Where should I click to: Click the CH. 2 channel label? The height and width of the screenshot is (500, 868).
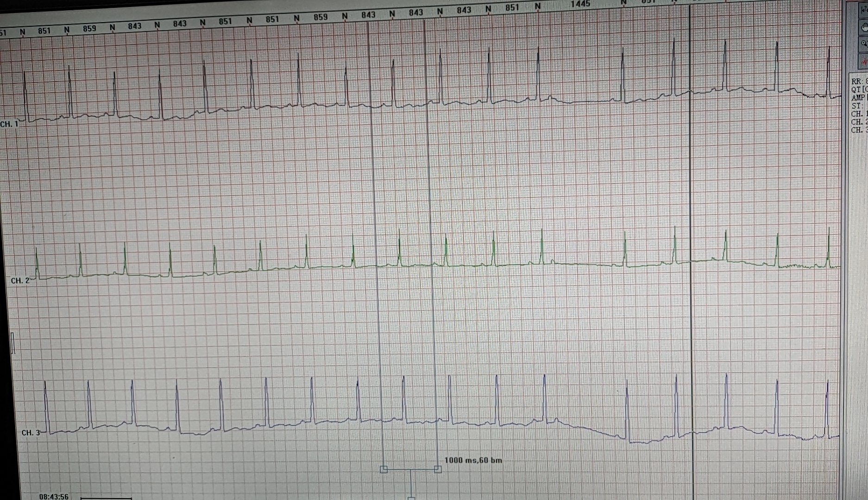[20, 281]
